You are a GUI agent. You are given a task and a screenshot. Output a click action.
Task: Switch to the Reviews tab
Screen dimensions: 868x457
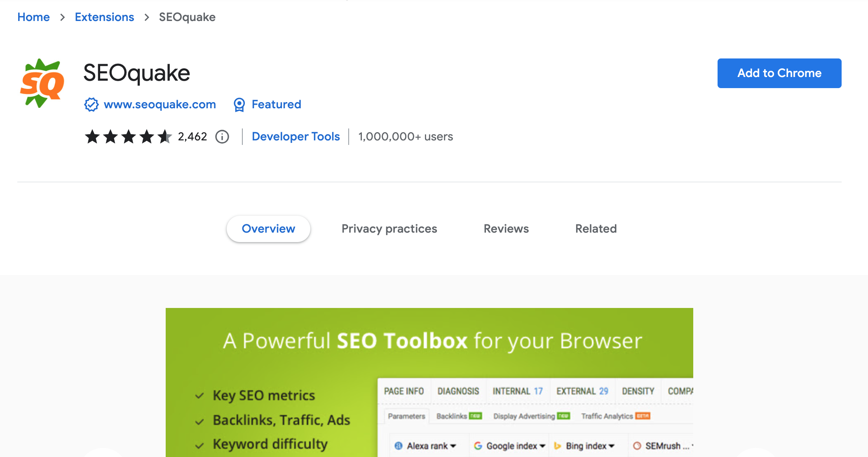pyautogui.click(x=506, y=229)
